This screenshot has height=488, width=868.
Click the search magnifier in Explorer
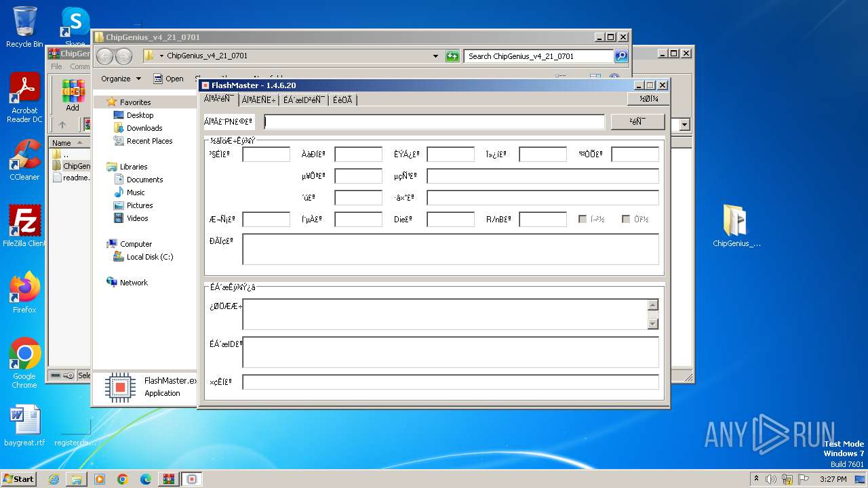click(x=620, y=56)
